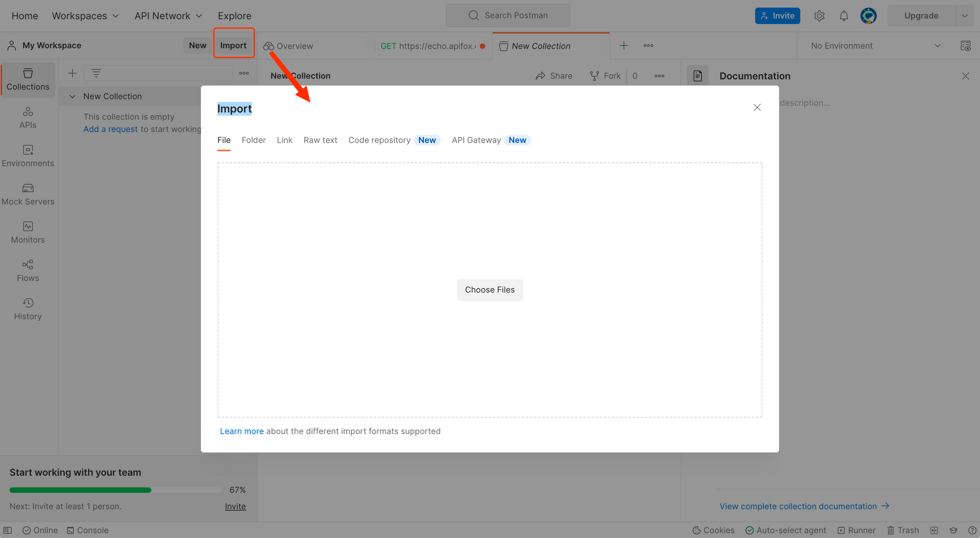Click in the Search Postman field

[508, 15]
